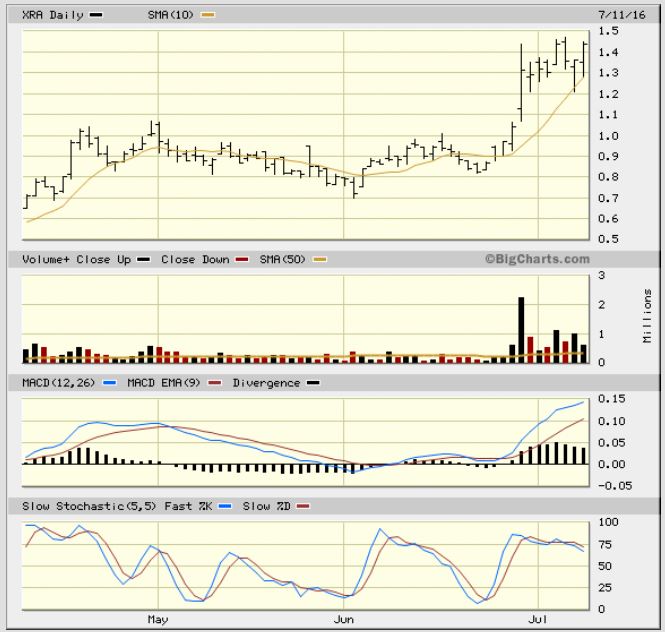Click the tallest volume bar near July
Viewport: 665px width, 632px height.
tap(521, 330)
